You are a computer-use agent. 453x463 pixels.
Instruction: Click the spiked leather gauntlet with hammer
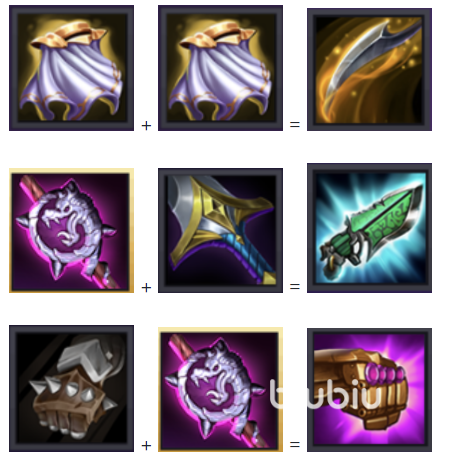pos(71,389)
